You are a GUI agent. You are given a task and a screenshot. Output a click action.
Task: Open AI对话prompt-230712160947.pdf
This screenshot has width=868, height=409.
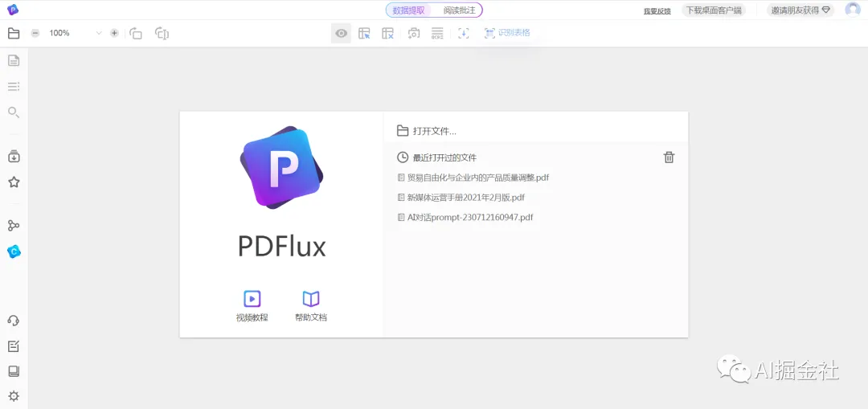pyautogui.click(x=465, y=217)
